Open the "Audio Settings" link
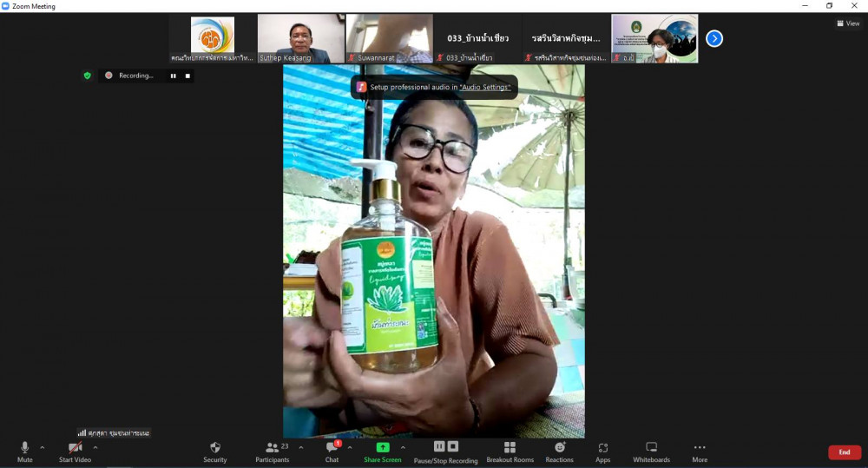Viewport: 868px width, 468px height. (484, 87)
